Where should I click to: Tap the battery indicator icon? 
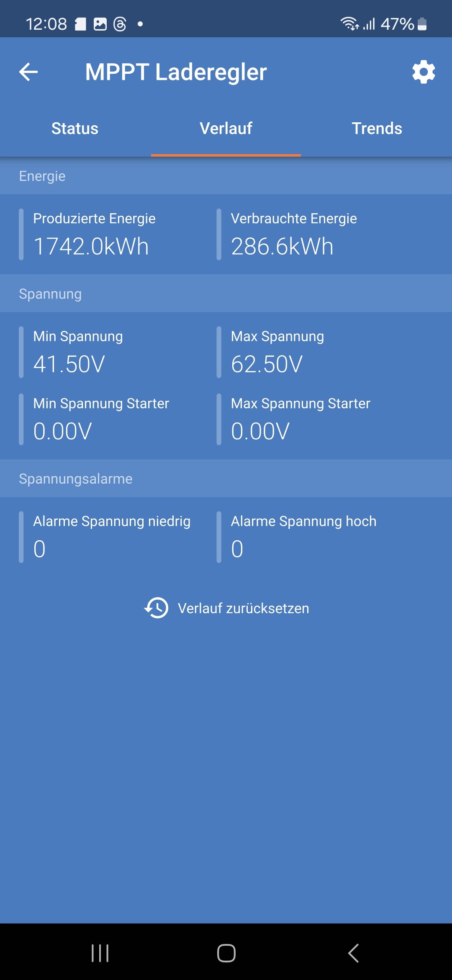click(422, 24)
